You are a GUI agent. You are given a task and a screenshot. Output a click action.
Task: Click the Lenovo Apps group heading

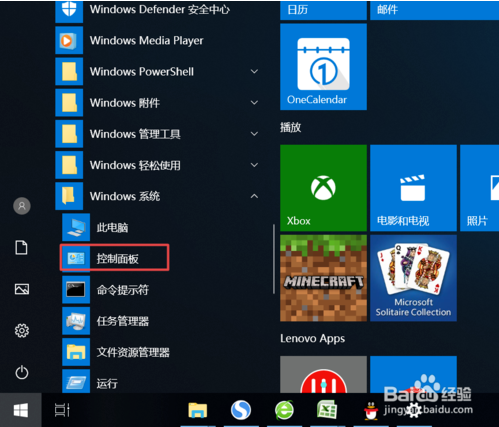(x=312, y=339)
